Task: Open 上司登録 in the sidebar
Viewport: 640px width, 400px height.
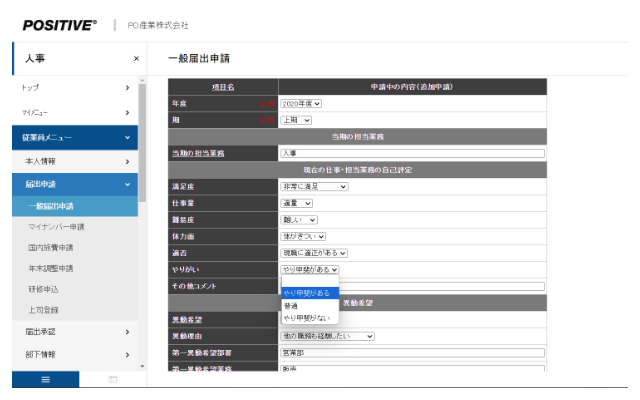Action: 43,310
